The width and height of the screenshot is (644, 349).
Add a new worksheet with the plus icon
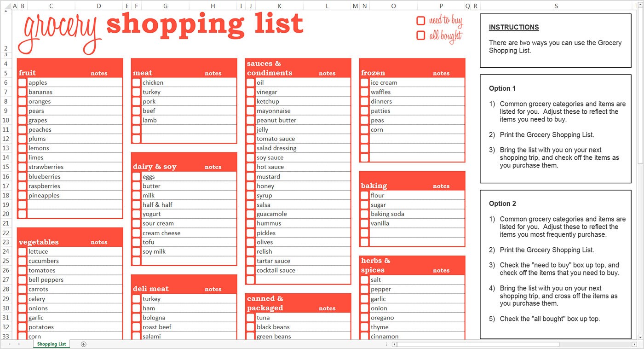coord(84,344)
